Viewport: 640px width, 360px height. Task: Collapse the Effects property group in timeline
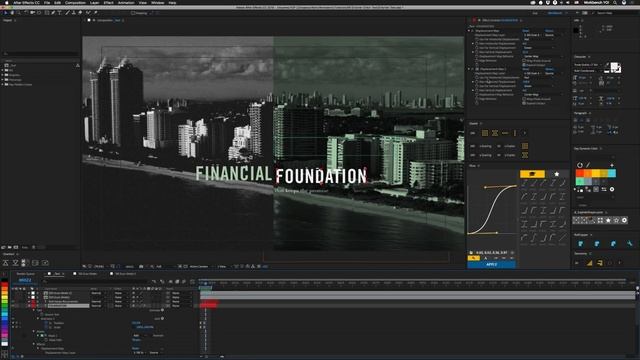pyautogui.click(x=34, y=344)
